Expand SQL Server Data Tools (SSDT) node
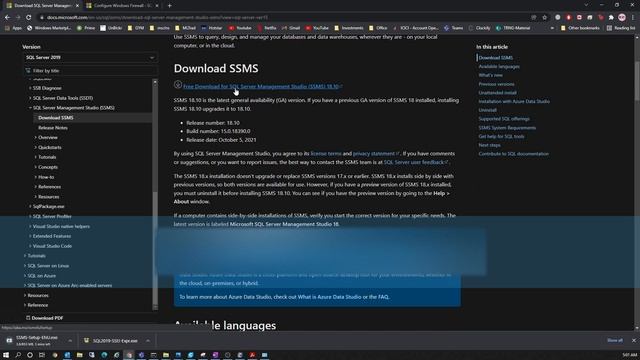Image resolution: width=640 pixels, height=360 pixels. [30, 98]
